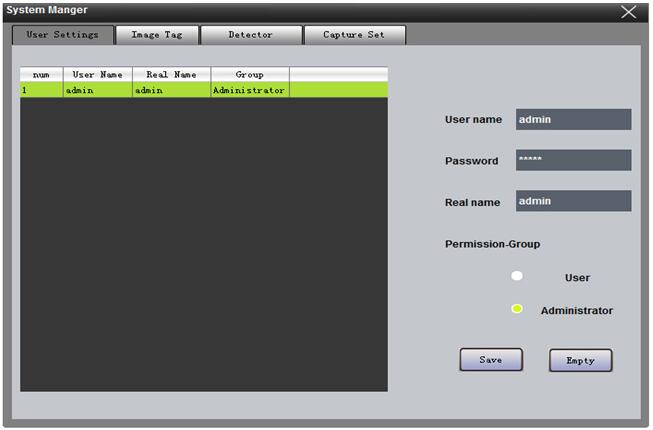Select the Administrator permission radio button
Image resolution: width=653 pixels, height=430 pixels.
(517, 309)
